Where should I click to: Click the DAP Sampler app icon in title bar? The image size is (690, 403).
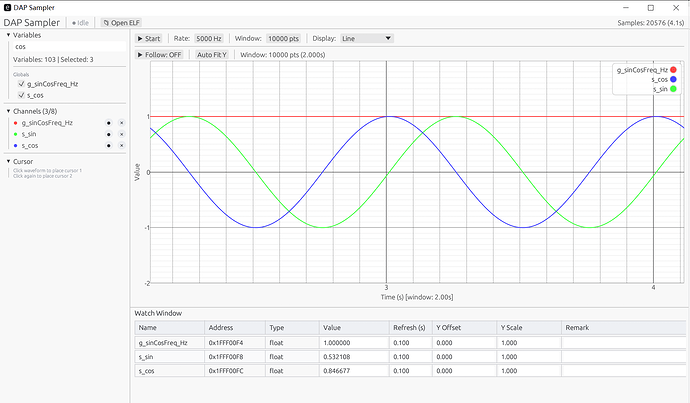pos(7,8)
